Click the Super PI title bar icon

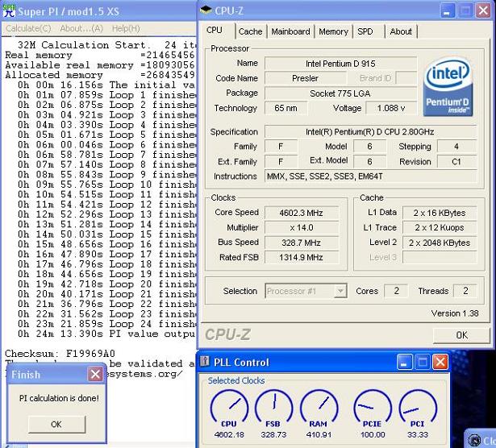click(x=8, y=10)
